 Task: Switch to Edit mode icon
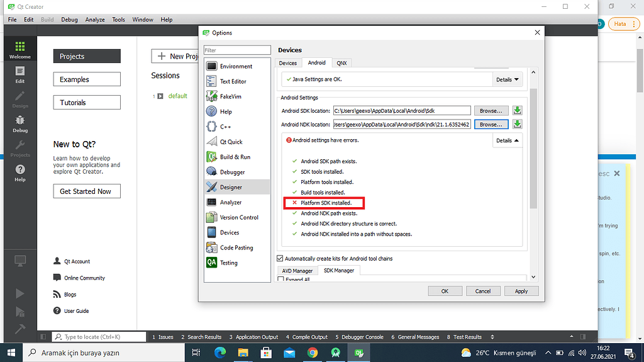coord(19,75)
